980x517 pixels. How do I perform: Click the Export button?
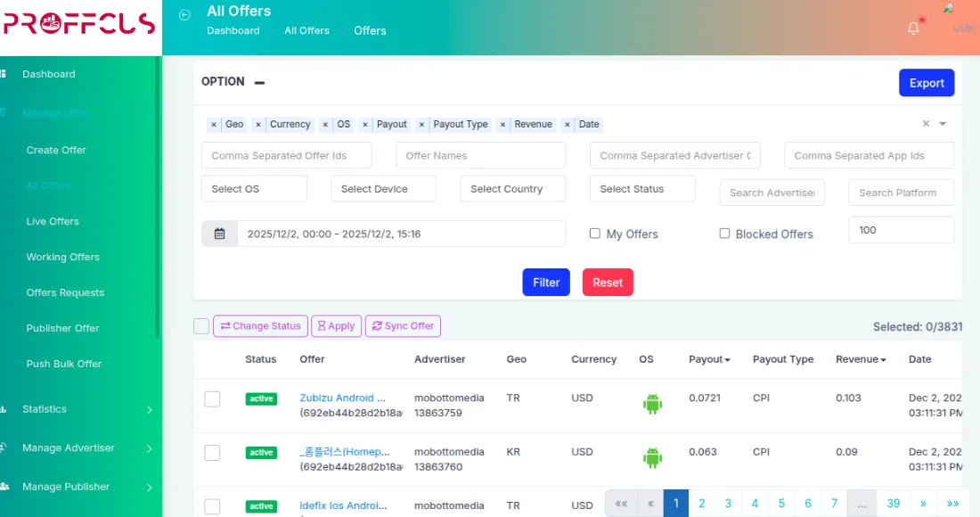(x=926, y=83)
